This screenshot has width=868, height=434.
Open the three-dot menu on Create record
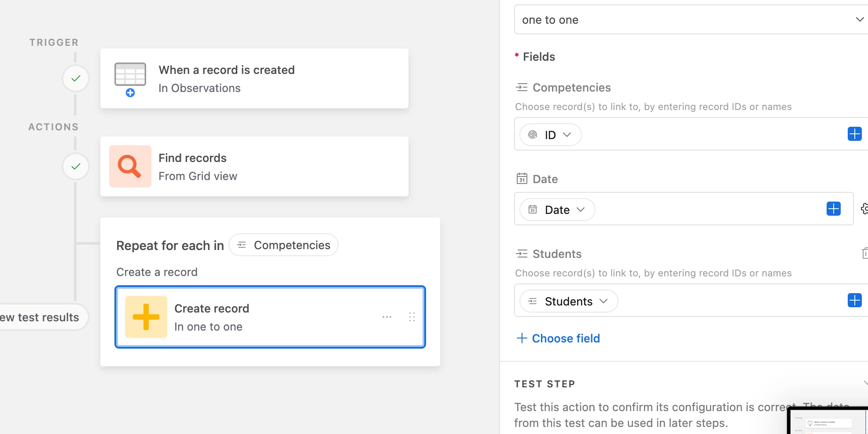pos(387,317)
